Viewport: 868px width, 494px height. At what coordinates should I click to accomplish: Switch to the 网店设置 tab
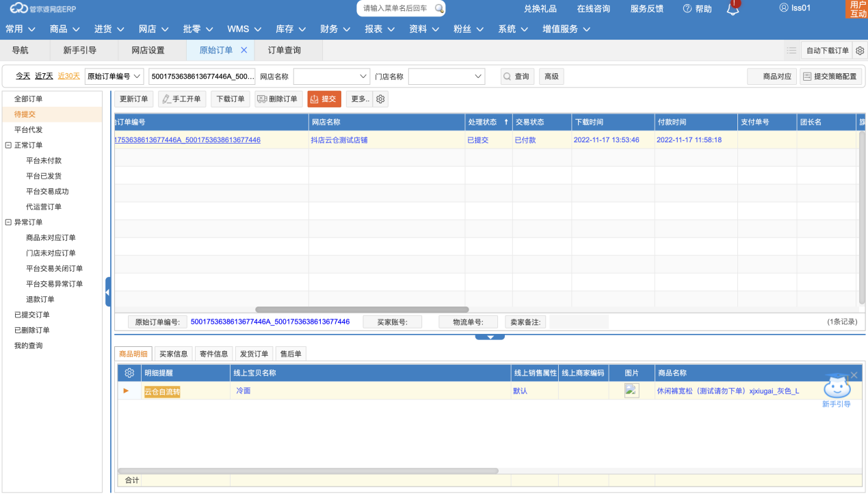[148, 50]
